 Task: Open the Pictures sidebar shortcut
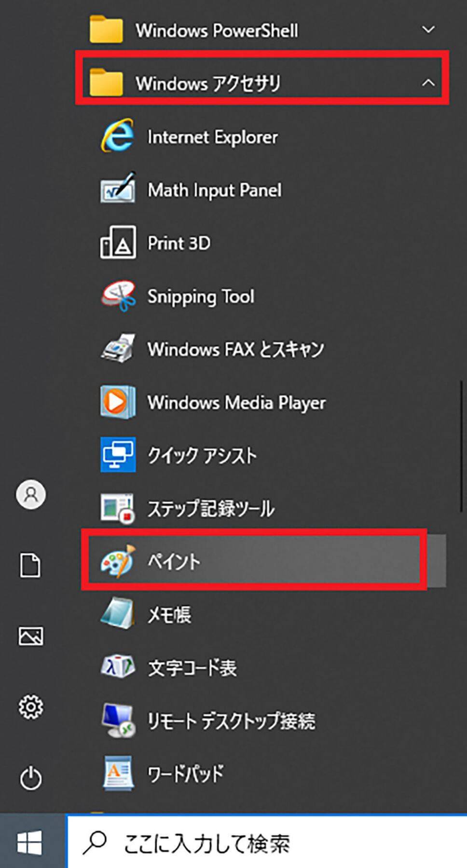pos(31,636)
